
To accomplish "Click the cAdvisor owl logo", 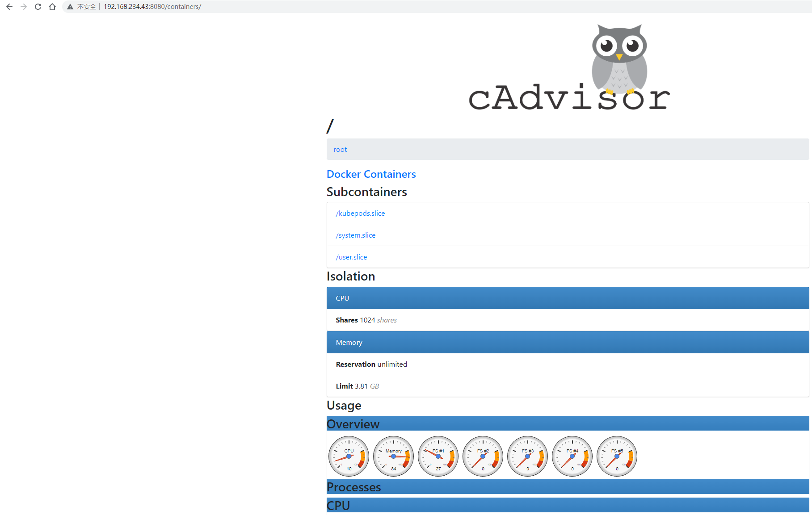I will (x=568, y=67).
